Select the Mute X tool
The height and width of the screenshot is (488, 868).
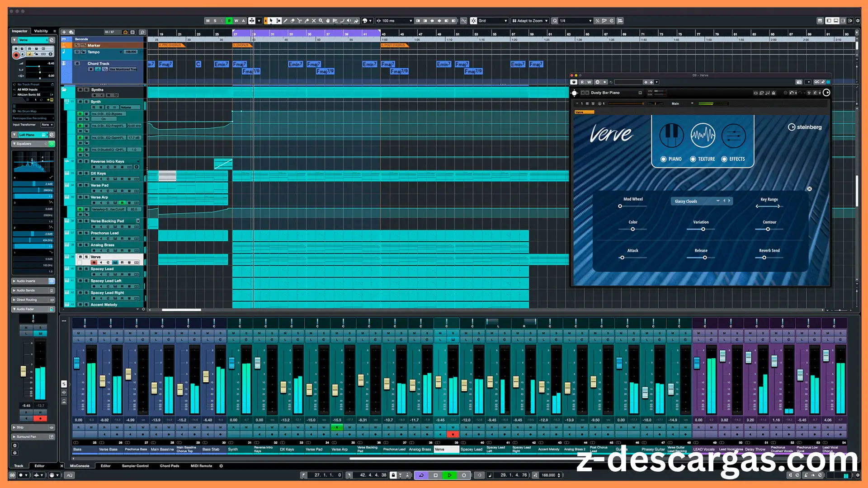[314, 21]
